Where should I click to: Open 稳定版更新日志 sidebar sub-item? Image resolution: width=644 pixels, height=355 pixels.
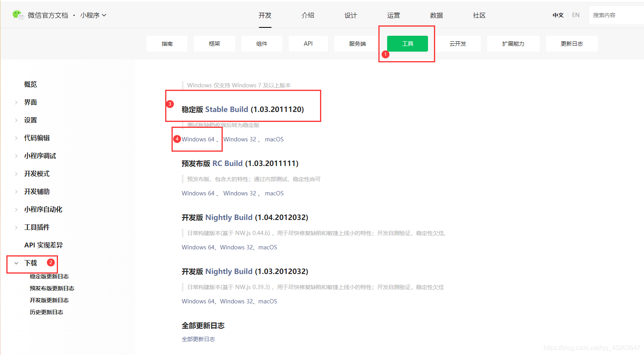click(x=49, y=276)
